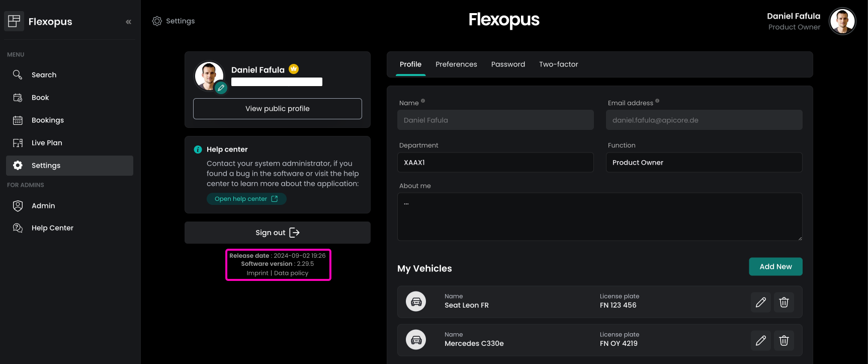Click inside the About me text area

pos(599,216)
